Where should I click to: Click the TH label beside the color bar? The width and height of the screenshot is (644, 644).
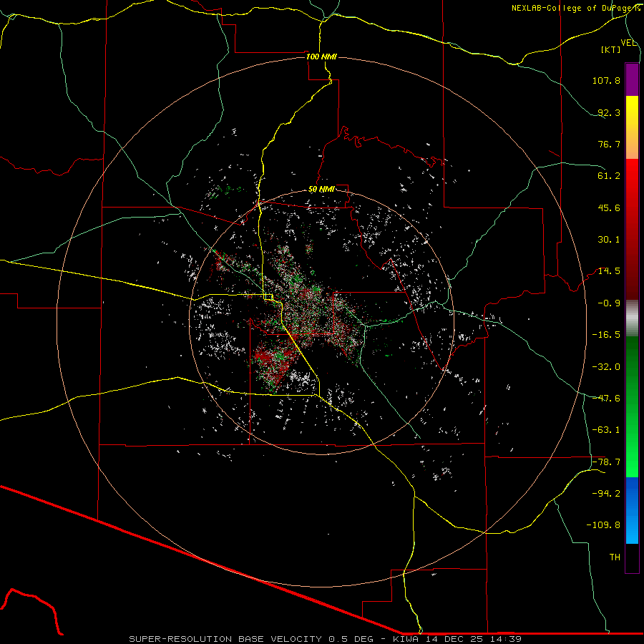pos(614,557)
